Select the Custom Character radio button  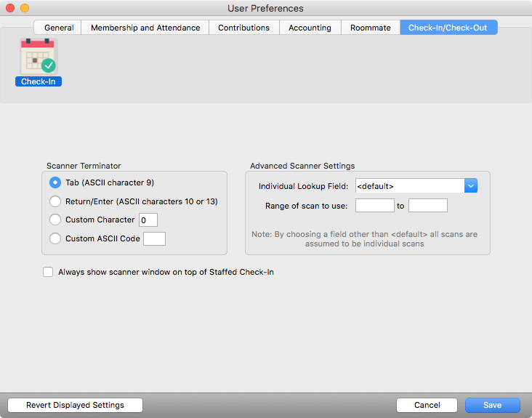point(55,220)
